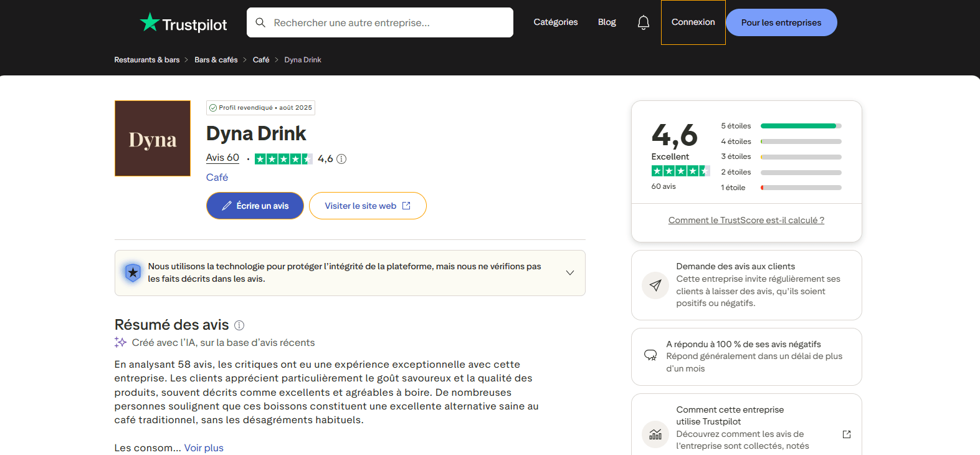The image size is (980, 455).
Task: Click the speech bubble reply icon
Action: pyautogui.click(x=650, y=355)
